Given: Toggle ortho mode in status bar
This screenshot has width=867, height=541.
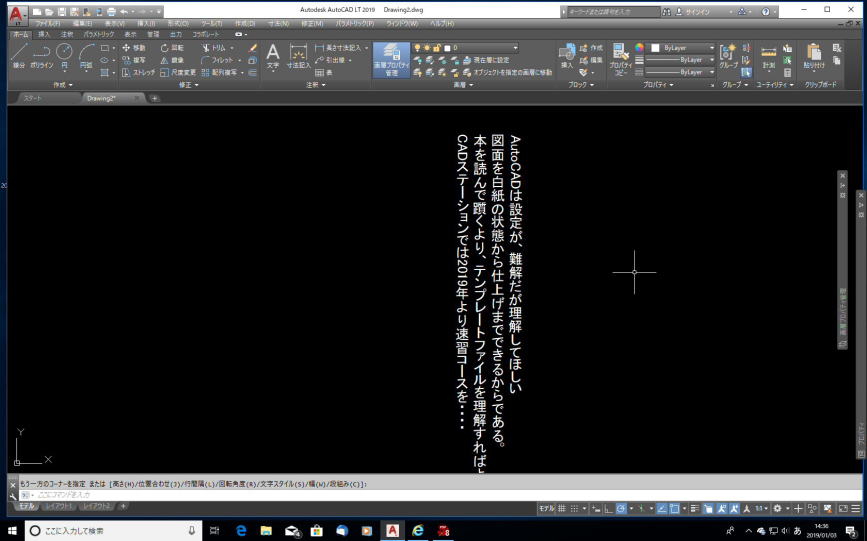Looking at the screenshot, I should point(608,508).
